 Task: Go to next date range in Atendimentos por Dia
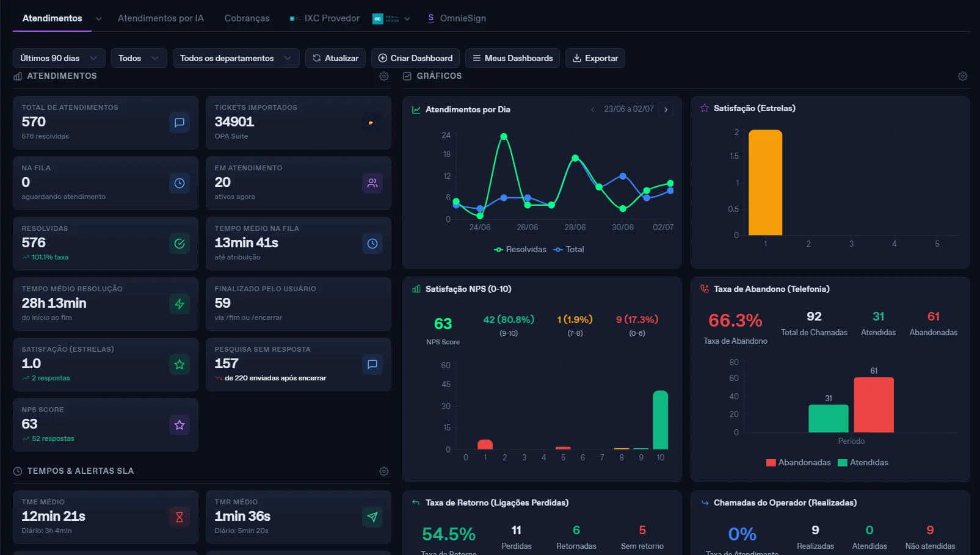[x=666, y=109]
